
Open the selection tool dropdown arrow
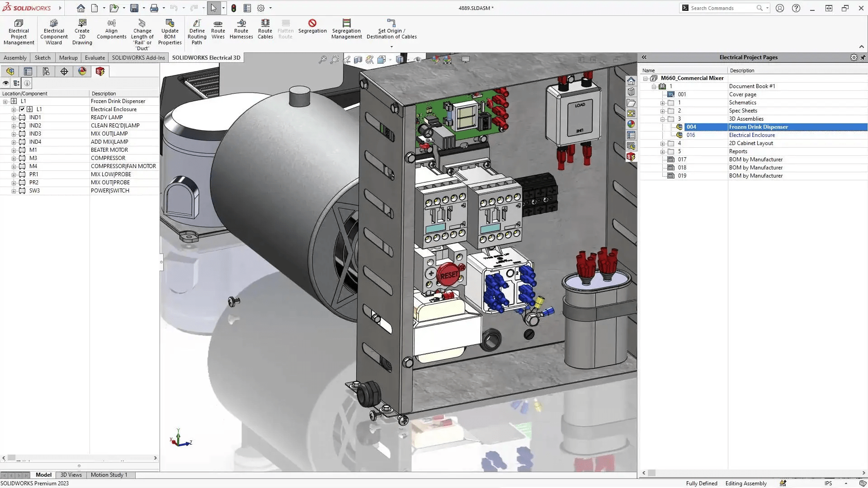pyautogui.click(x=223, y=8)
